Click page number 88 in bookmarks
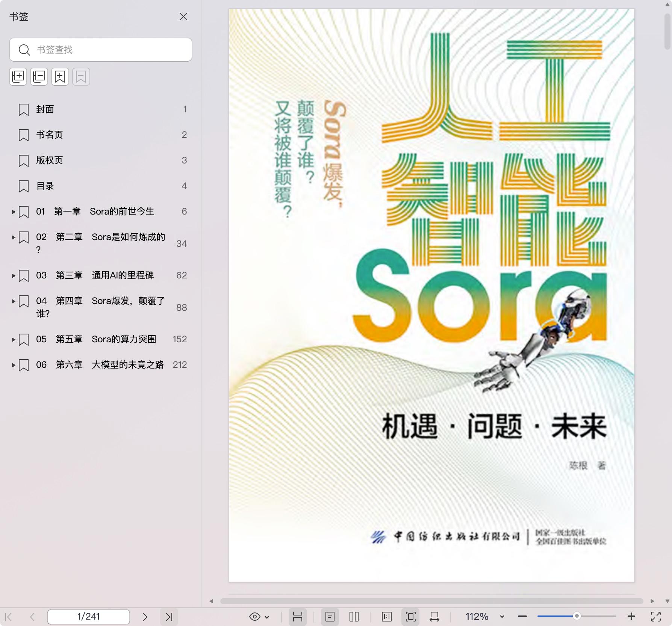The height and width of the screenshot is (626, 672). coord(182,308)
